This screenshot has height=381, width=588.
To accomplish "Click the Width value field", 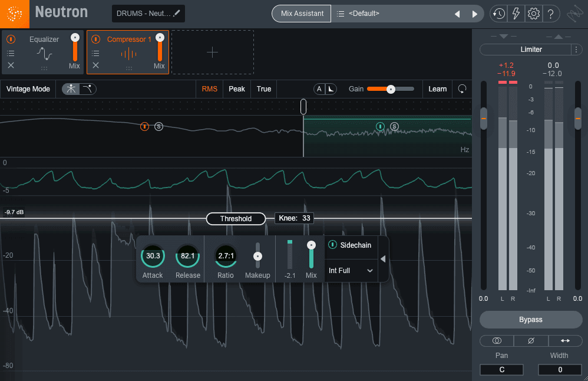I will (x=560, y=369).
